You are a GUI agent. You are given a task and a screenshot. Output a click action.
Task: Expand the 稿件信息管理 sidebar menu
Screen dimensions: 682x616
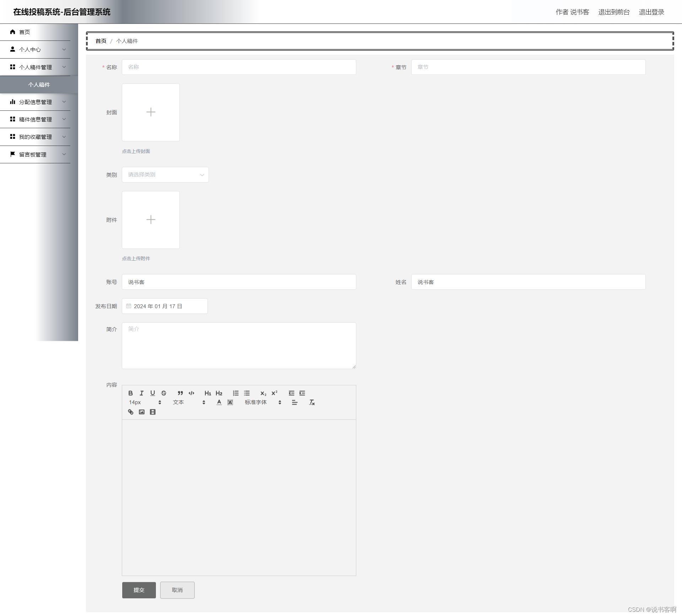point(35,119)
